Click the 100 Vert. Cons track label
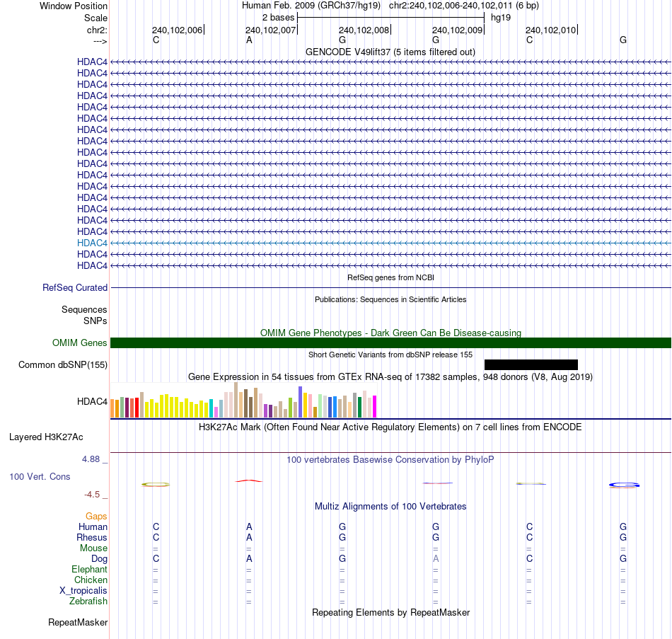Screen dimensions: 672x639 [x=40, y=477]
